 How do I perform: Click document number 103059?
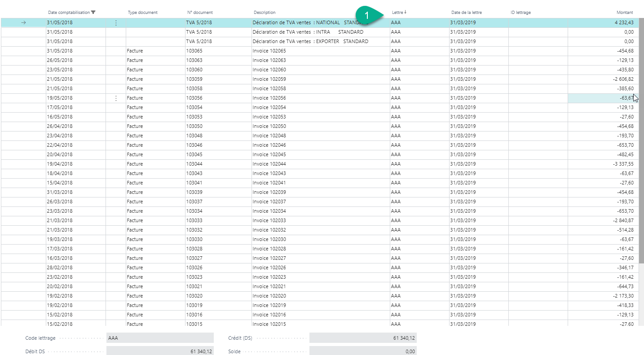click(x=194, y=79)
